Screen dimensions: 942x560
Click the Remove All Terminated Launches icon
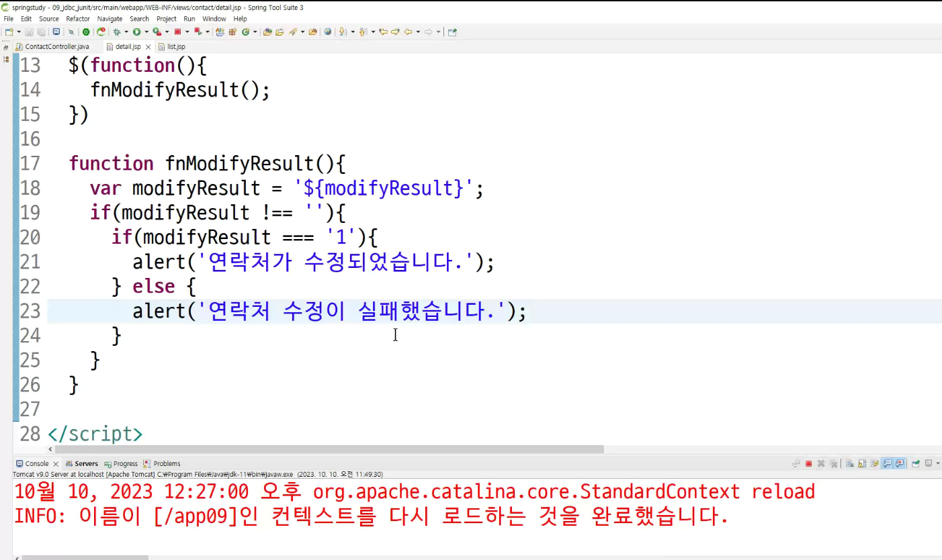(x=833, y=463)
